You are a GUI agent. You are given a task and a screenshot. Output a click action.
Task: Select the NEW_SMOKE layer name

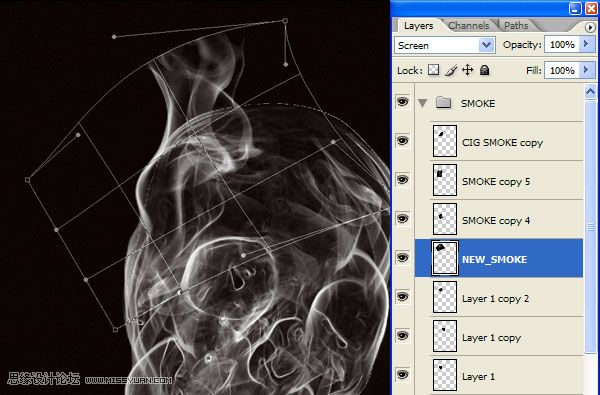[x=494, y=260]
